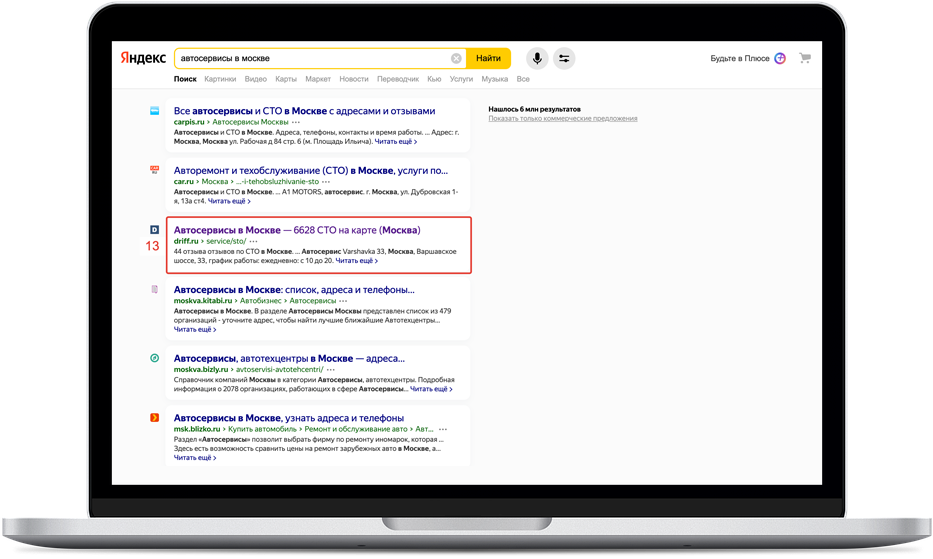
Task: Click the Яндекс logo
Action: tap(142, 58)
